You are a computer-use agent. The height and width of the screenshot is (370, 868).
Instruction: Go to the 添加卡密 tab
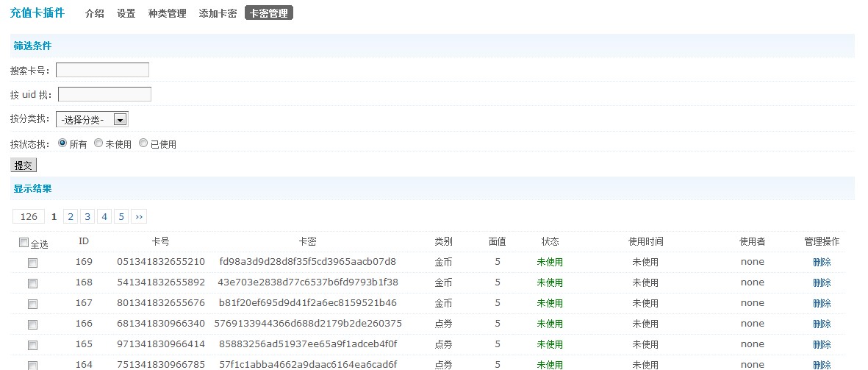[x=218, y=13]
